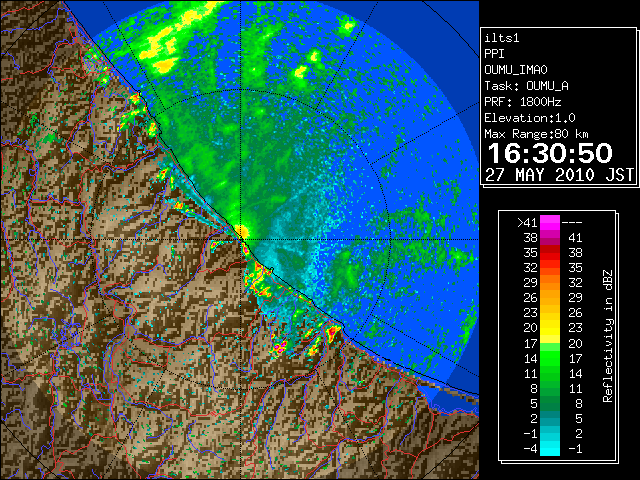The width and height of the screenshot is (640, 480).
Task: Click the 'PRF: 1800Hz' value
Action: [523, 102]
